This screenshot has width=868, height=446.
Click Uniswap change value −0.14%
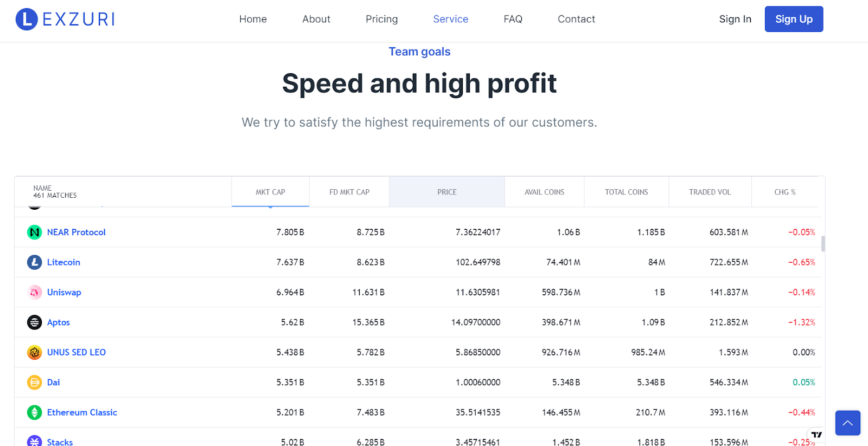tap(802, 292)
